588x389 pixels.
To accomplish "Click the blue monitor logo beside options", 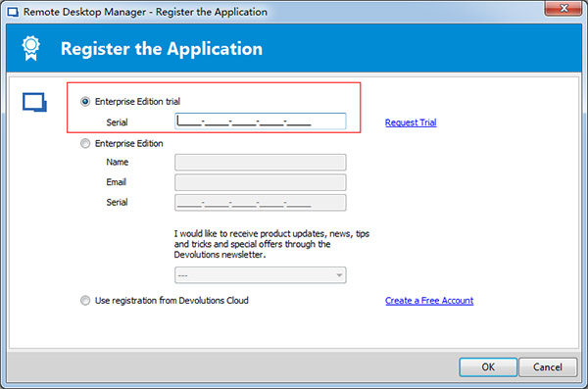I will (34, 102).
